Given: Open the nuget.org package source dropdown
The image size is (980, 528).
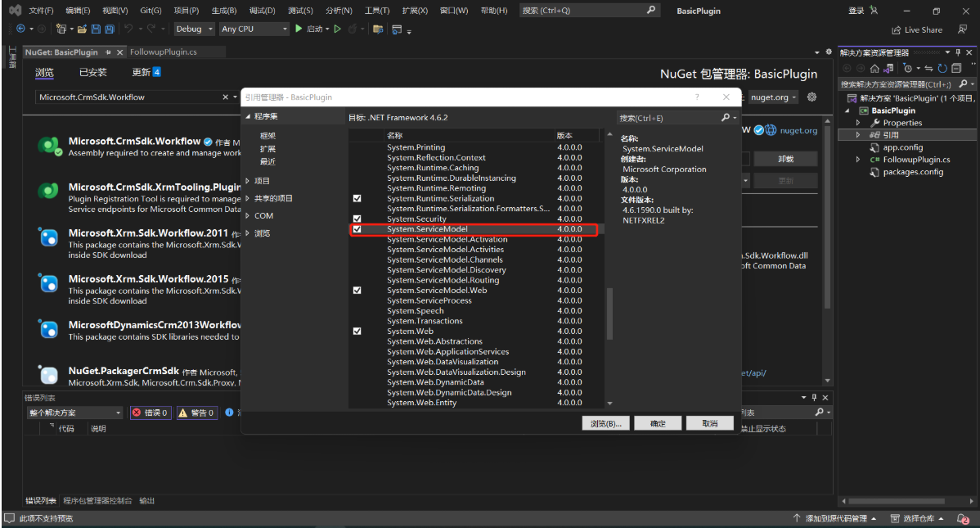Looking at the screenshot, I should 774,97.
